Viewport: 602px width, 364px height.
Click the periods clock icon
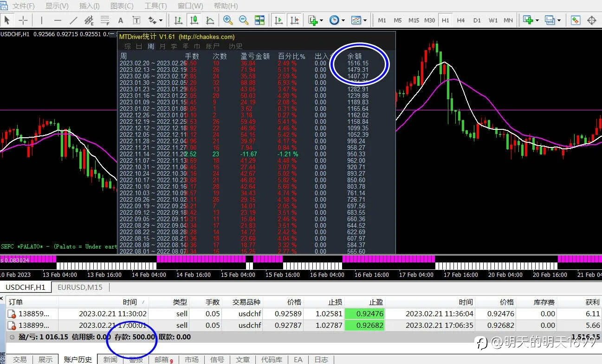334,20
